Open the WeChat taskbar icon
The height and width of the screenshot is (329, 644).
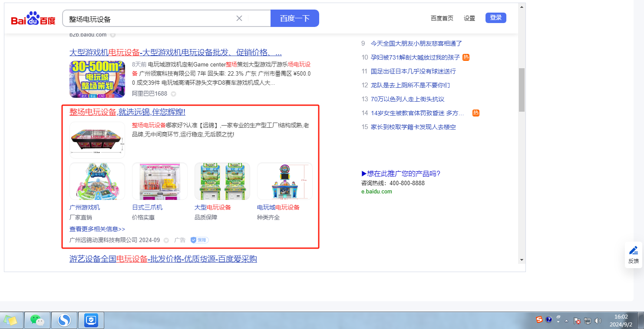click(x=37, y=321)
